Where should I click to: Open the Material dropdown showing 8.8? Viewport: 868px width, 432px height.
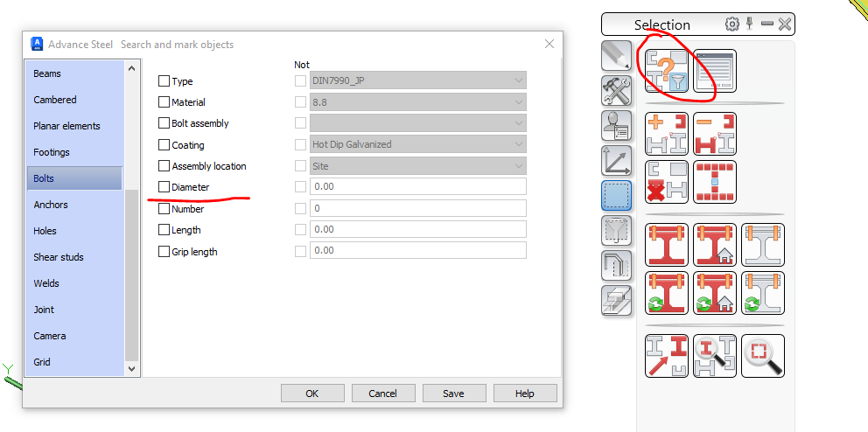coord(418,101)
